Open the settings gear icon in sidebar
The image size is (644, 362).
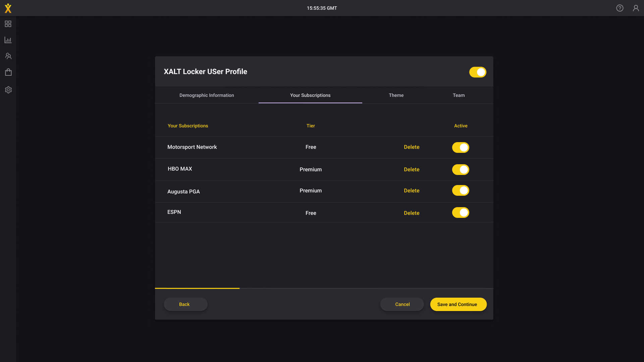click(x=8, y=90)
